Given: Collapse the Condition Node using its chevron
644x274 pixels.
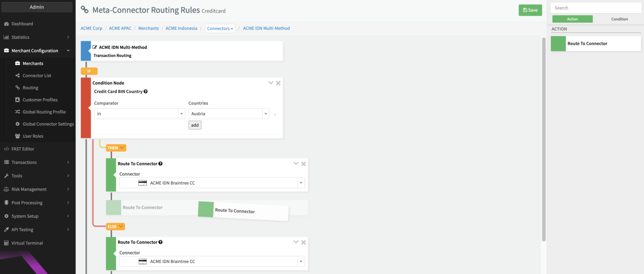Looking at the screenshot, I should (271, 83).
